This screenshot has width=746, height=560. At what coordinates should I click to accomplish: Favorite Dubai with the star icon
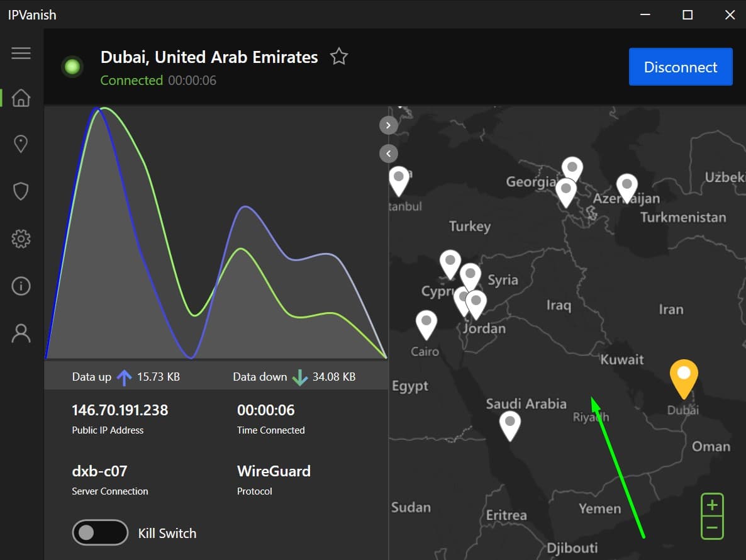coord(339,57)
